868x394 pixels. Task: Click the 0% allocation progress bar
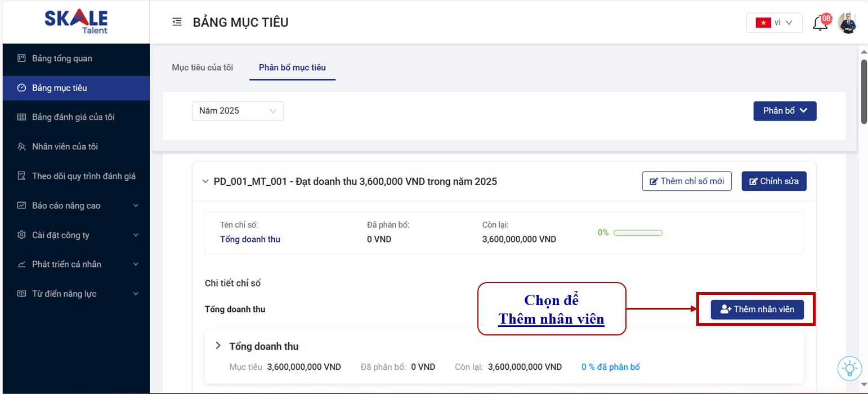tap(638, 232)
